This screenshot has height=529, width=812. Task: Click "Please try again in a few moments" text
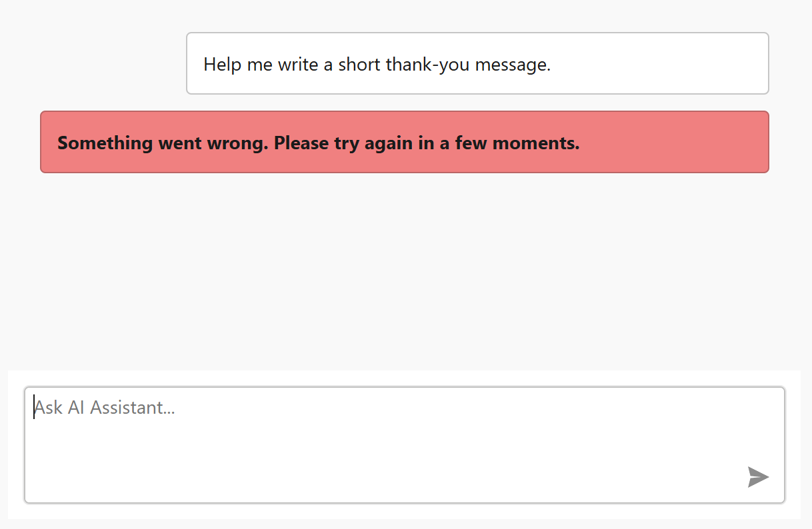click(427, 143)
